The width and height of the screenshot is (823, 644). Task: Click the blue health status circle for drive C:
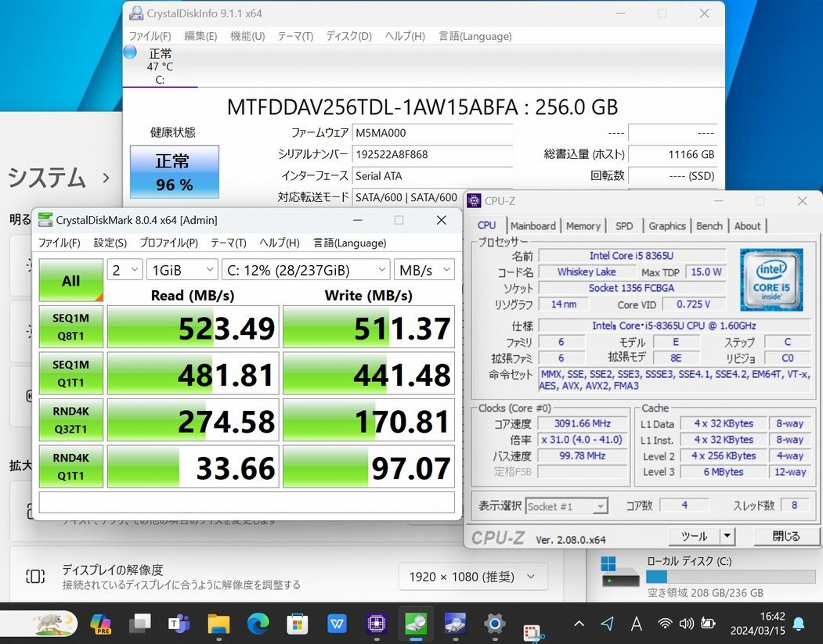tap(130, 52)
